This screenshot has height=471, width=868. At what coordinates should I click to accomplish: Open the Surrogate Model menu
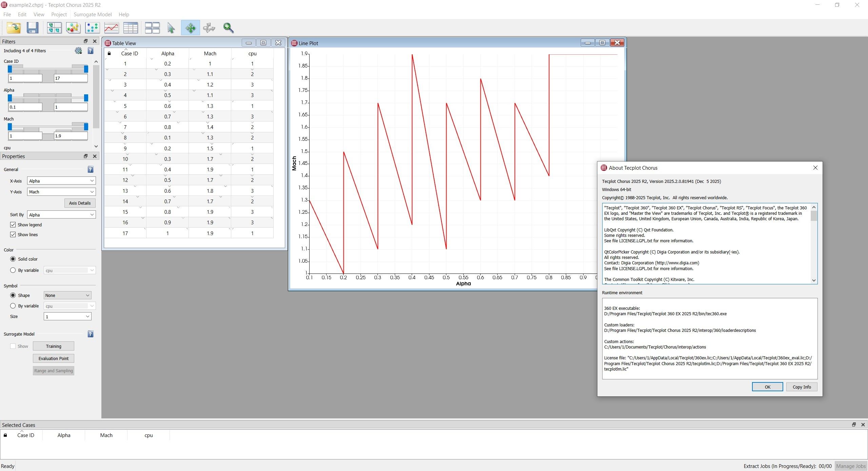(93, 14)
